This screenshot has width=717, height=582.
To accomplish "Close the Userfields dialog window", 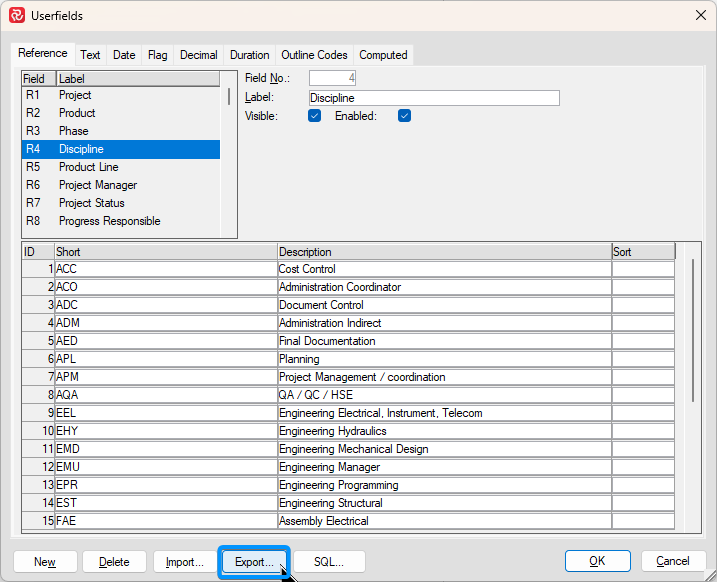I will pyautogui.click(x=699, y=16).
